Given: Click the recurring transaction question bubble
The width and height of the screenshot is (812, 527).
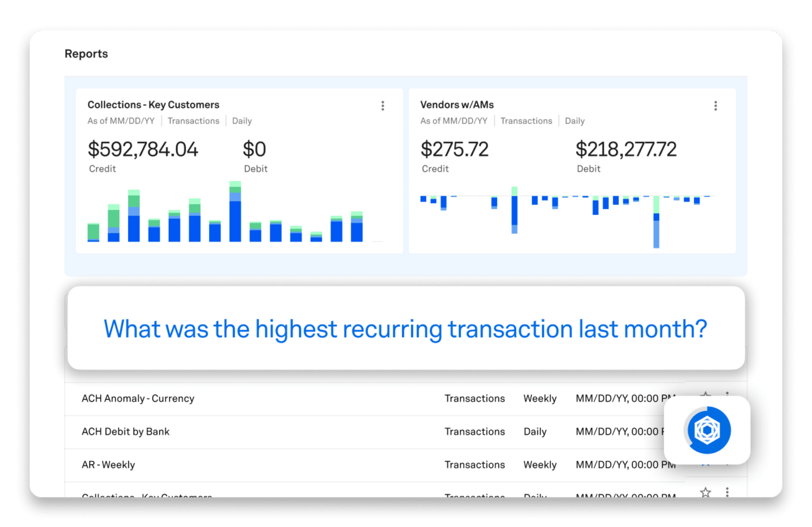Looking at the screenshot, I should 406,329.
